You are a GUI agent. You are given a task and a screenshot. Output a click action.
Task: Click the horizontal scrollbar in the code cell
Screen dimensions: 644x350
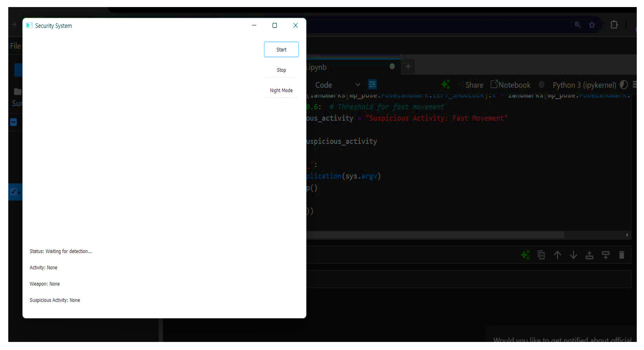coord(435,235)
